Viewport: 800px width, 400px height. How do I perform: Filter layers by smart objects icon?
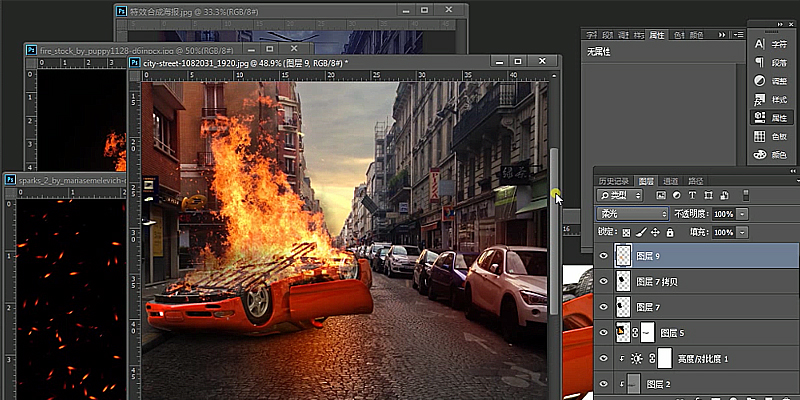point(724,195)
